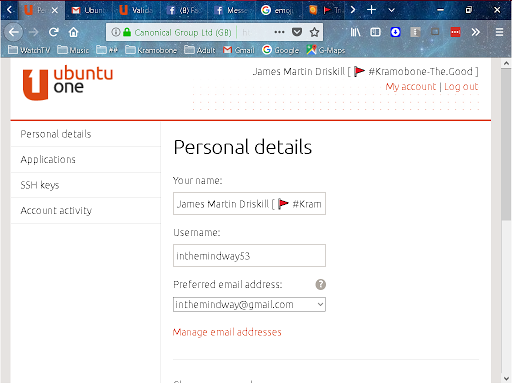Click the user name text in the page header
This screenshot has width=512, height=384.
[365, 71]
